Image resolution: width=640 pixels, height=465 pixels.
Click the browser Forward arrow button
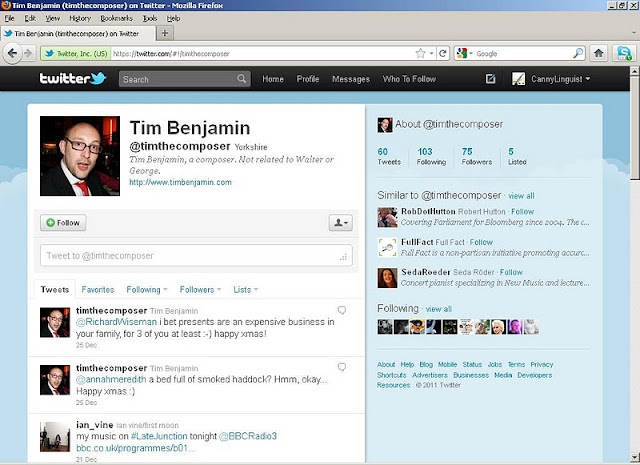28,53
